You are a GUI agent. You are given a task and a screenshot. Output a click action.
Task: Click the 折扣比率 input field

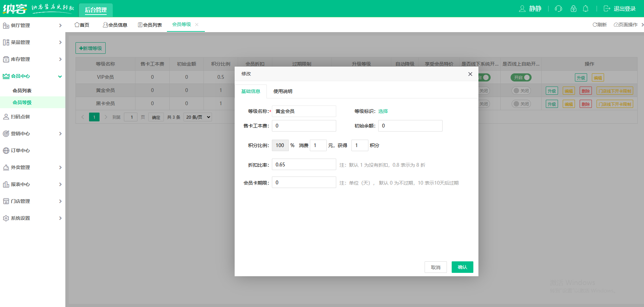pos(304,165)
